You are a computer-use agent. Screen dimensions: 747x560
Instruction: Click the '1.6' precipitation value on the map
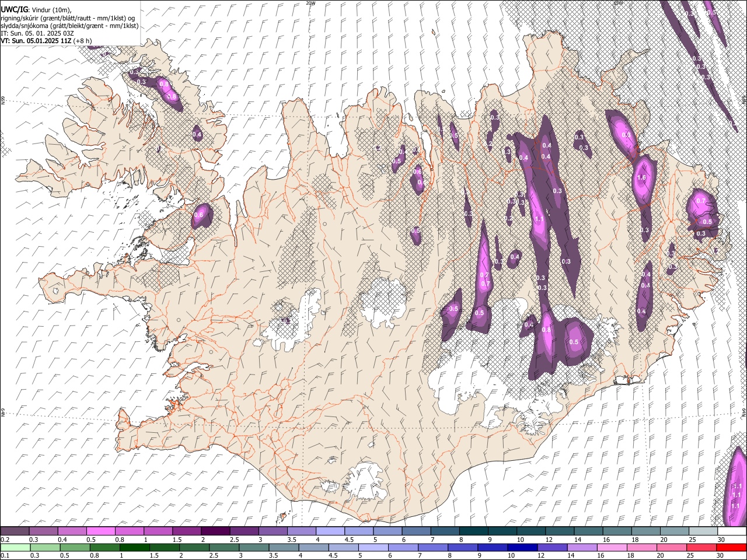coord(641,177)
